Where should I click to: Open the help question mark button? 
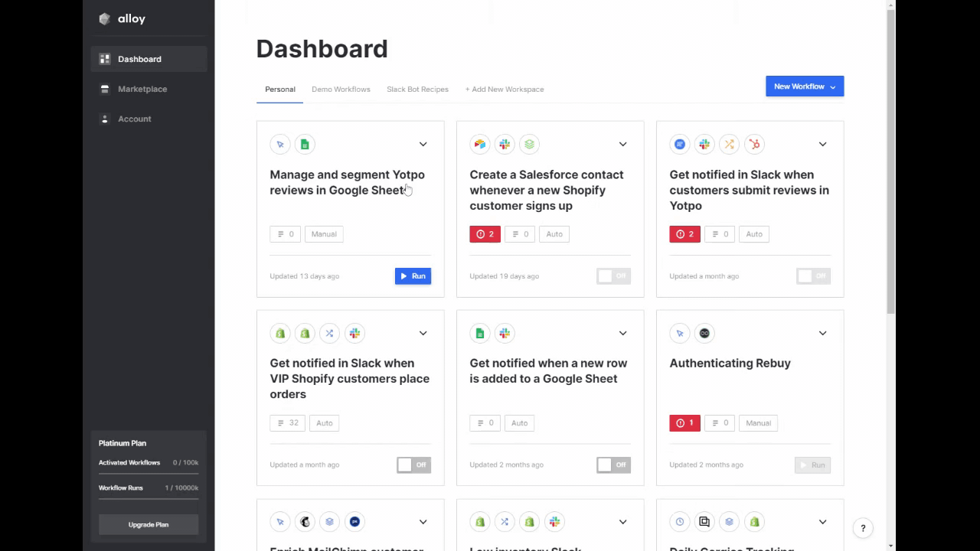pyautogui.click(x=863, y=528)
